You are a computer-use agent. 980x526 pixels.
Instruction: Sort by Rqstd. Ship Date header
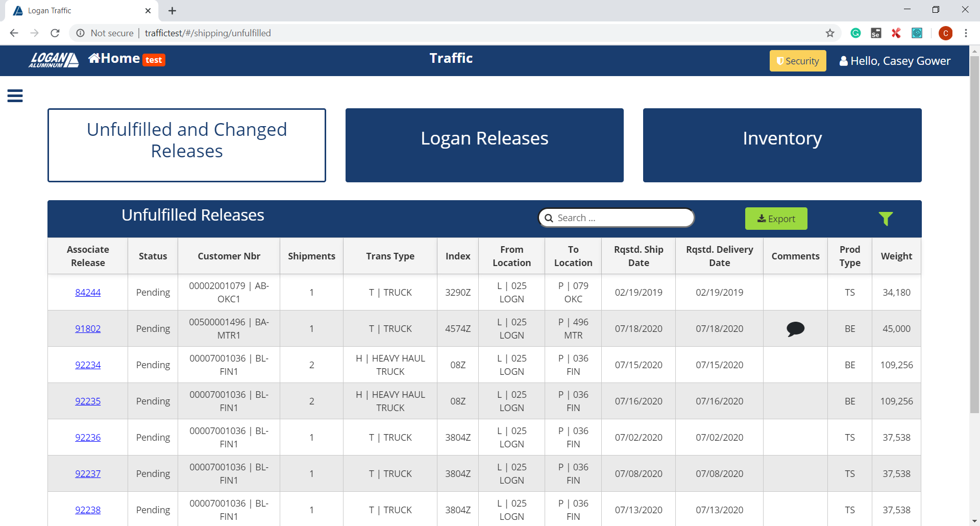pyautogui.click(x=639, y=256)
